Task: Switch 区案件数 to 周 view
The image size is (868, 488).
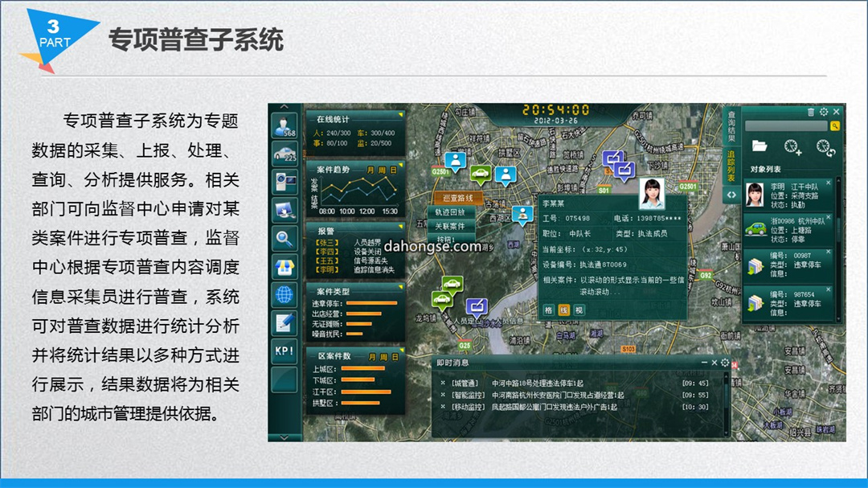Action: click(x=383, y=357)
